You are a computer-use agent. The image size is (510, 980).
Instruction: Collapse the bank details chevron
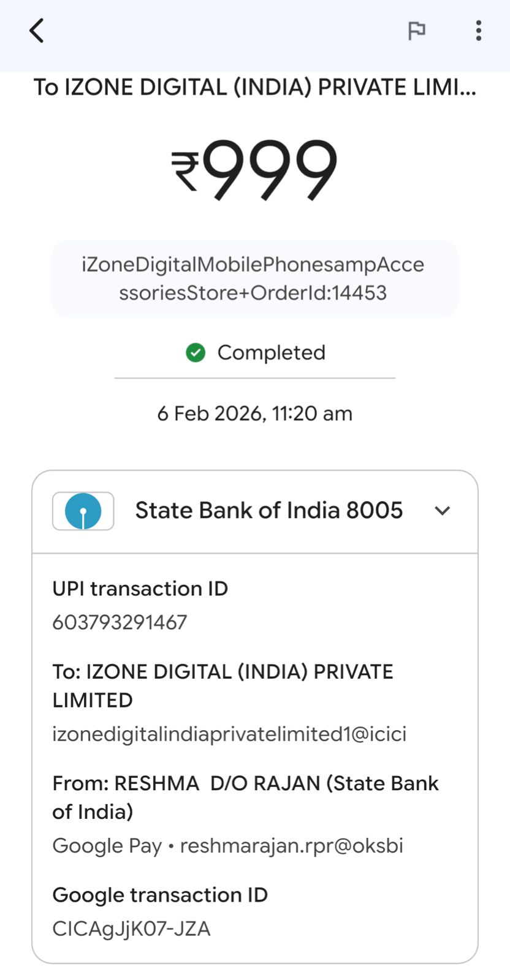coord(443,511)
